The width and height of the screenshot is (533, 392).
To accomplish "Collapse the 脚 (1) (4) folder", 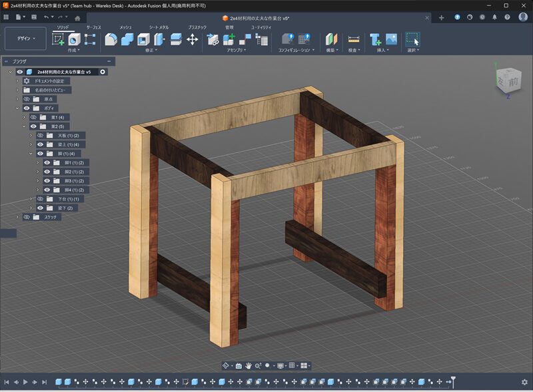I will point(31,154).
